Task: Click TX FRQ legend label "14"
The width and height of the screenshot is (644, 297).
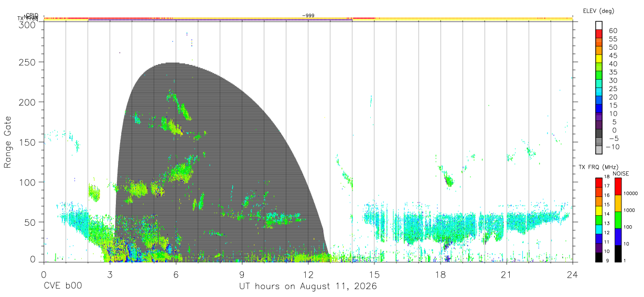Action: tap(606, 214)
